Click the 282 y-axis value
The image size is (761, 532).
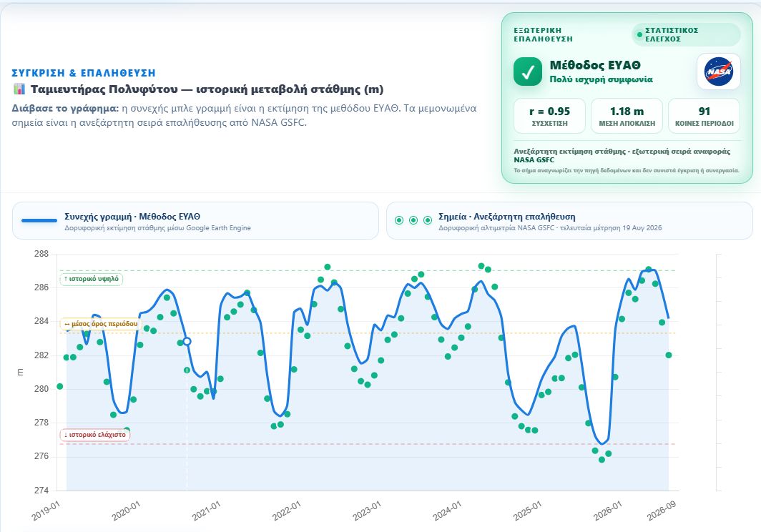coord(41,355)
